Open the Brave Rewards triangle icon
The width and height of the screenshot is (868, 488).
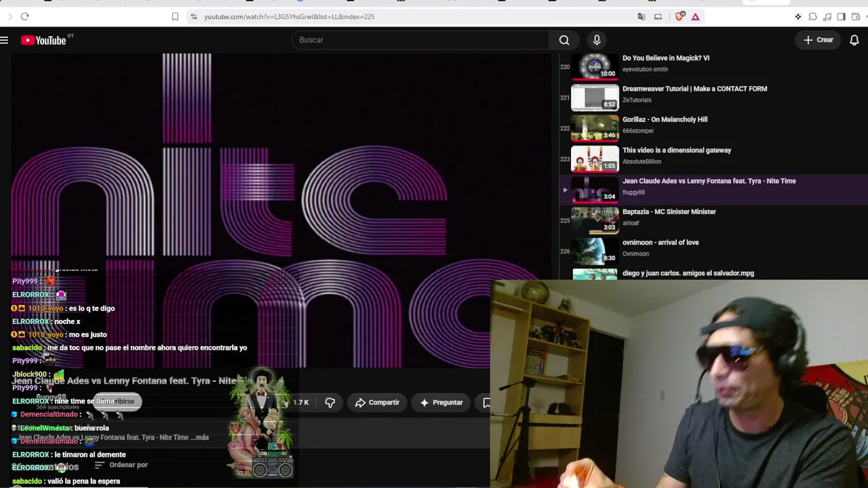click(695, 16)
